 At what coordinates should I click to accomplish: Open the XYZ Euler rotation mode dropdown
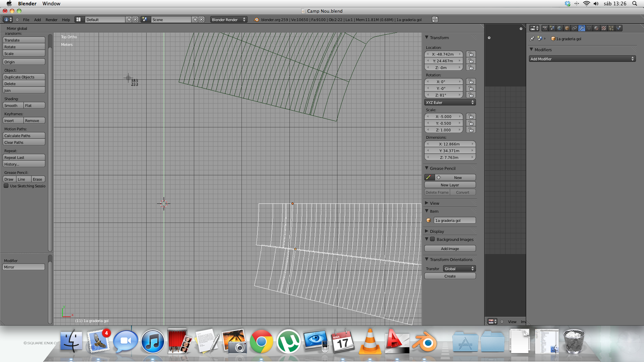point(449,102)
